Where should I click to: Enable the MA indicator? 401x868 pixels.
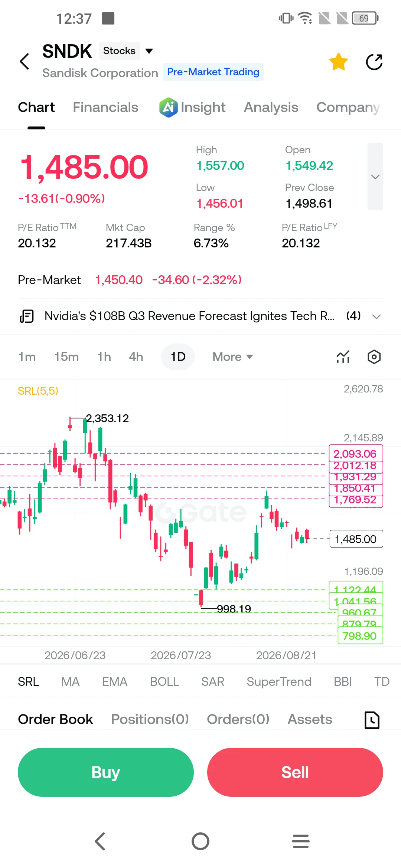pyautogui.click(x=71, y=682)
